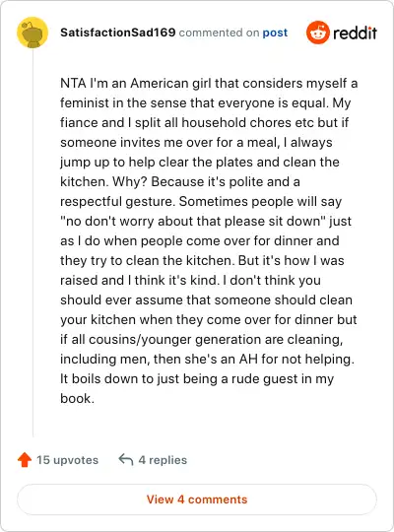Click the line "respectful gesture. Sometimes people"
394x532 pixels.
click(201, 202)
